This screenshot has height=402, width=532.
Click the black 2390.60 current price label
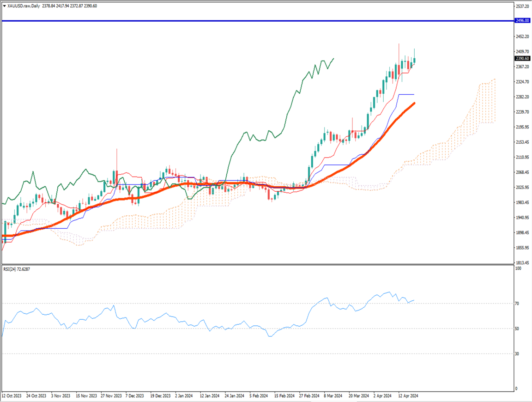522,59
